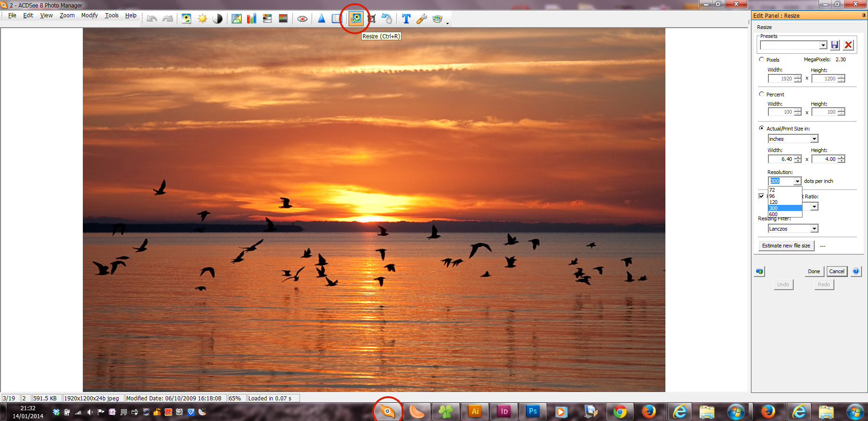This screenshot has width=868, height=421.
Task: Choose 120 from the resolution list
Action: click(785, 202)
